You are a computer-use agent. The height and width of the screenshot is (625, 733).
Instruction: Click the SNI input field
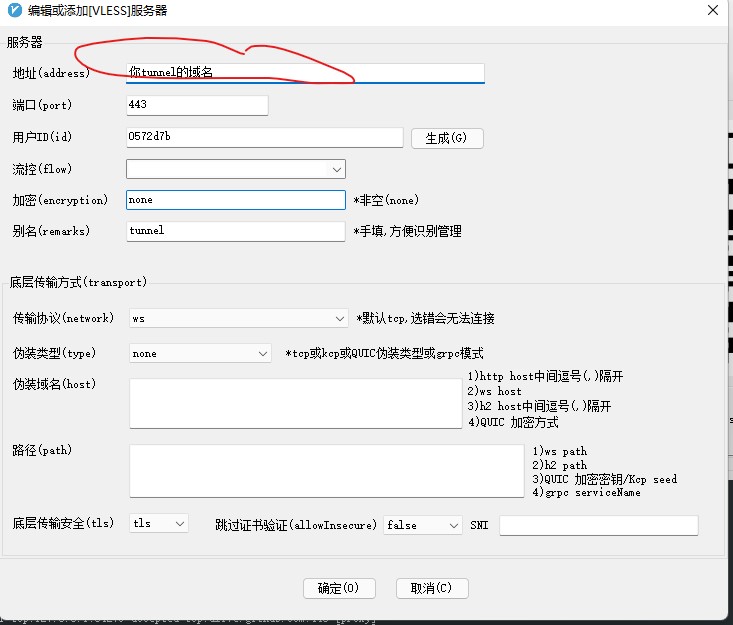(x=598, y=525)
